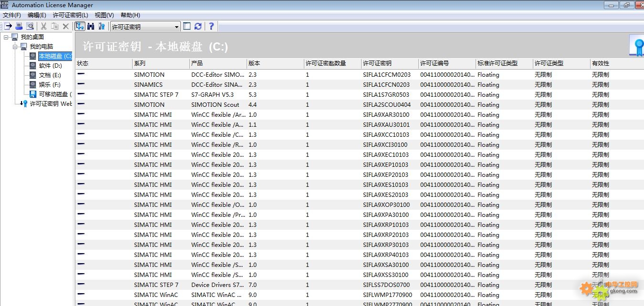Click status icon of SIFLA2SCOU0404 row
Image resolution: width=644 pixels, height=306 pixels.
(x=81, y=104)
